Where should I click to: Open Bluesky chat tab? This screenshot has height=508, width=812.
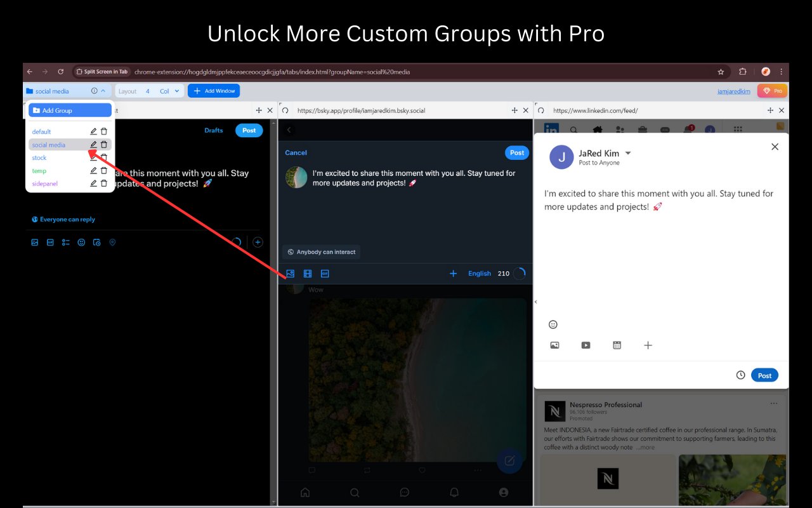pyautogui.click(x=405, y=492)
